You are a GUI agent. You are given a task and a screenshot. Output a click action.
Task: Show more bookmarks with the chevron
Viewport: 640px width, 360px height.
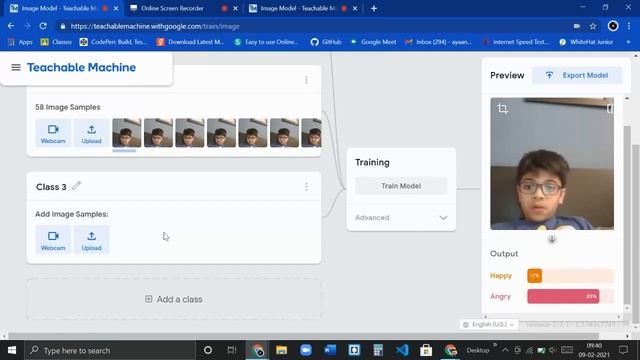[x=628, y=42]
